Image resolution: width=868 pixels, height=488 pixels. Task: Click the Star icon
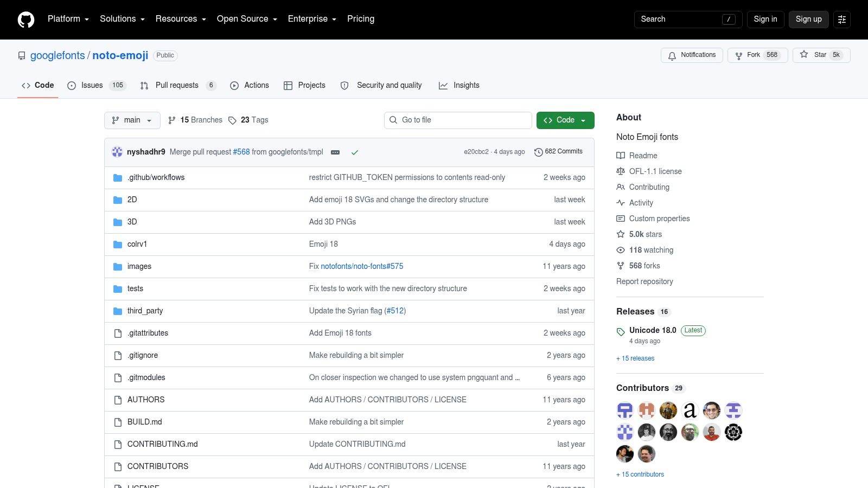804,55
